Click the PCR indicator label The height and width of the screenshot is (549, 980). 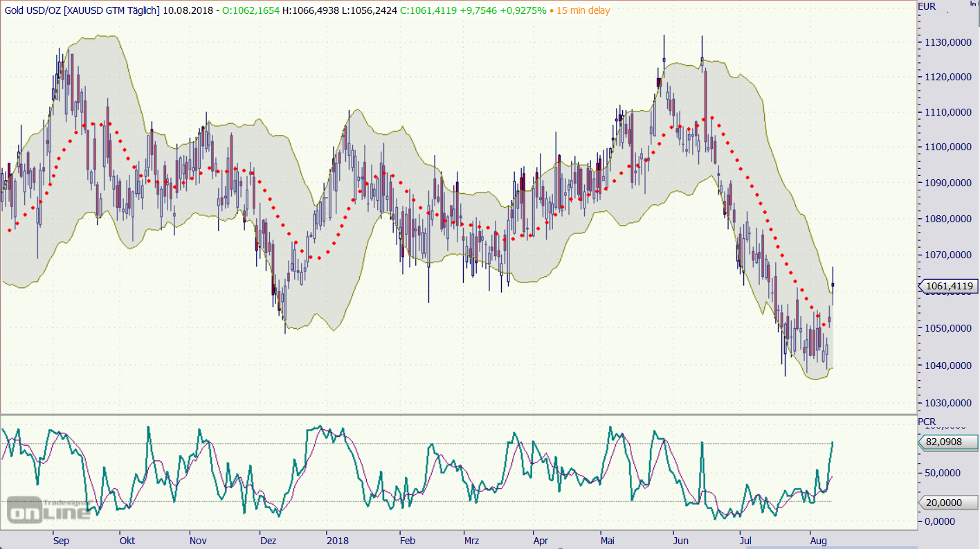coord(927,421)
